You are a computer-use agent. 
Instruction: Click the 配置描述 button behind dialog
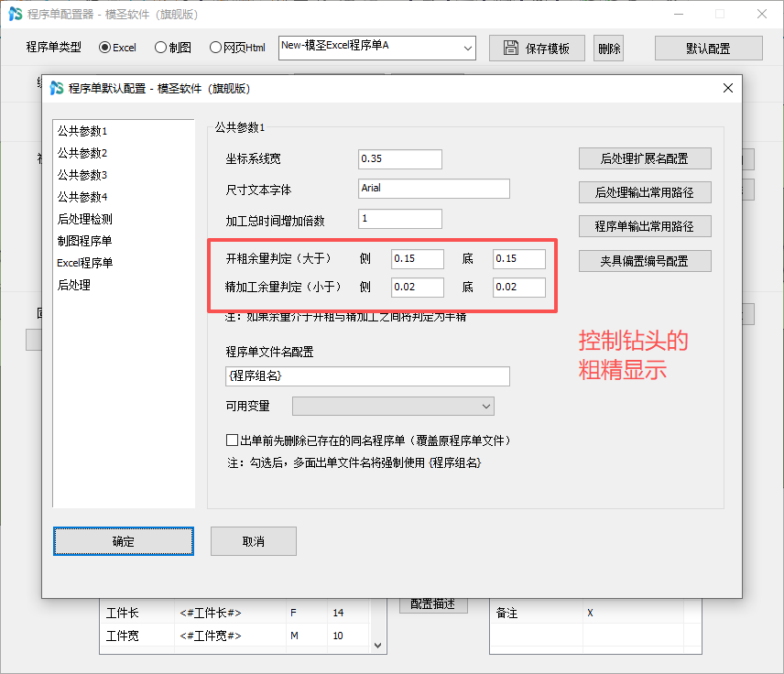[433, 604]
